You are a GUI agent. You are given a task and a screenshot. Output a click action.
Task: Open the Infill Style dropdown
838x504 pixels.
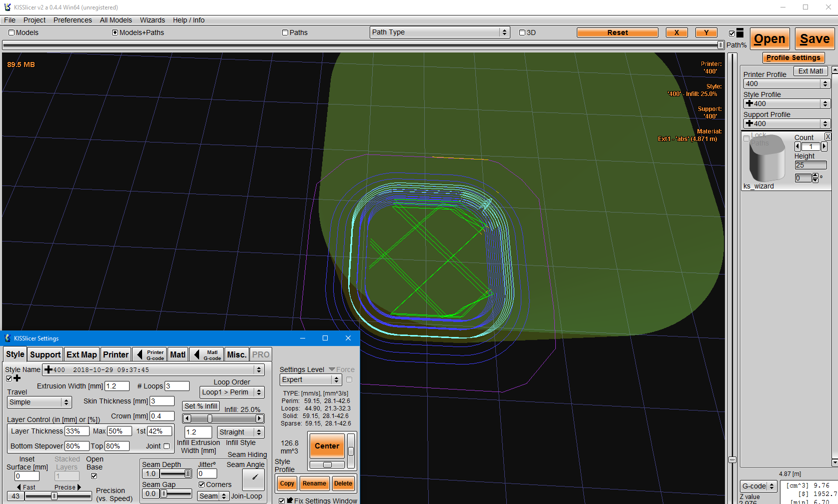(241, 432)
